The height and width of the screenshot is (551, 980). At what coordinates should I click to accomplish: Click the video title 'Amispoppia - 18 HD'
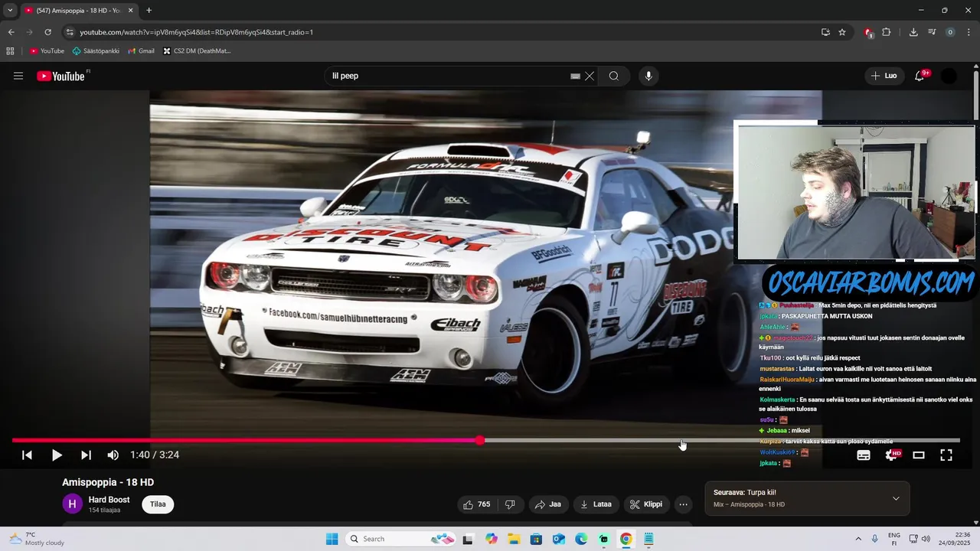(108, 482)
